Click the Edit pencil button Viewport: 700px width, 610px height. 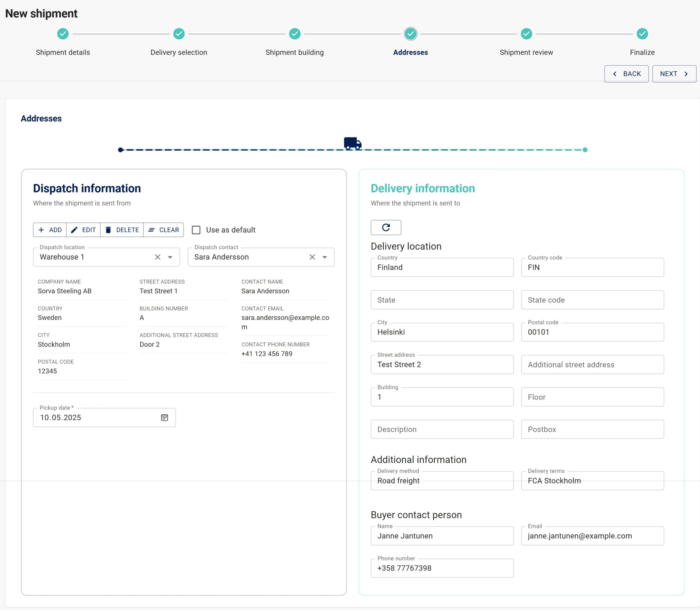pos(83,230)
